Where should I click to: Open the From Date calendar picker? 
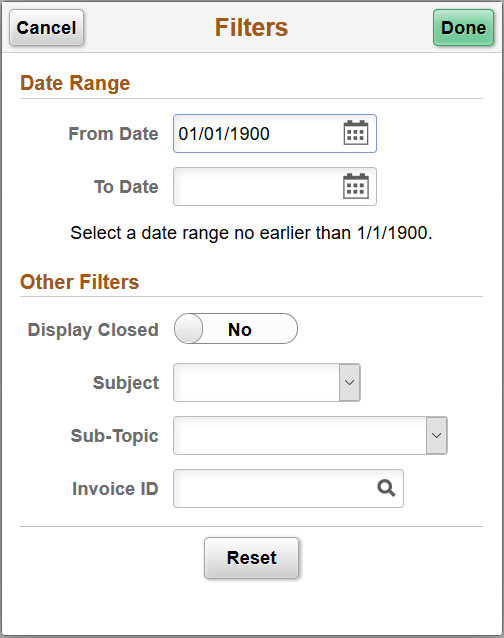click(x=356, y=133)
